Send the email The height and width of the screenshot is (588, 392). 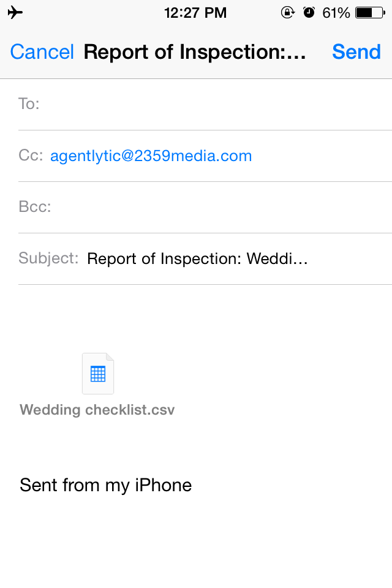point(356,51)
